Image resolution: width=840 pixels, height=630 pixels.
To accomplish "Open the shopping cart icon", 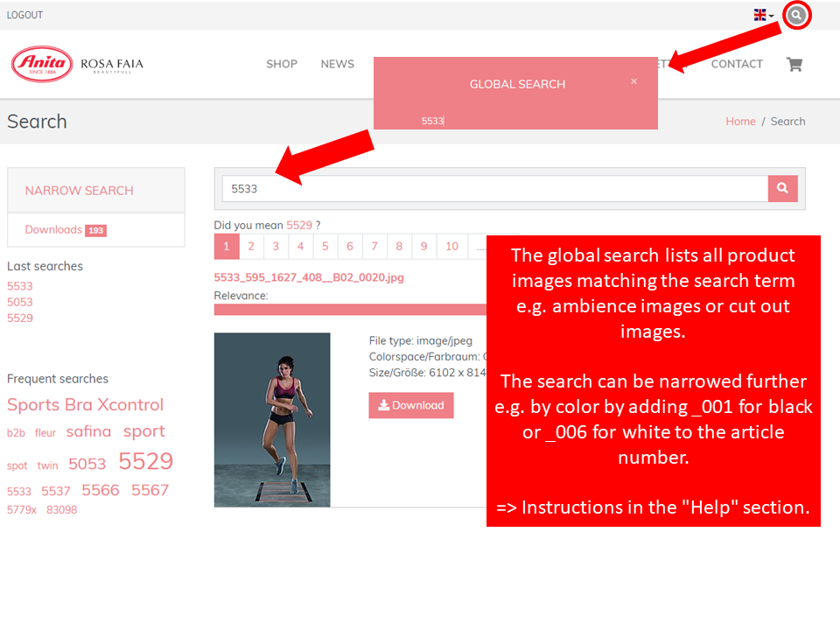I will [x=794, y=64].
